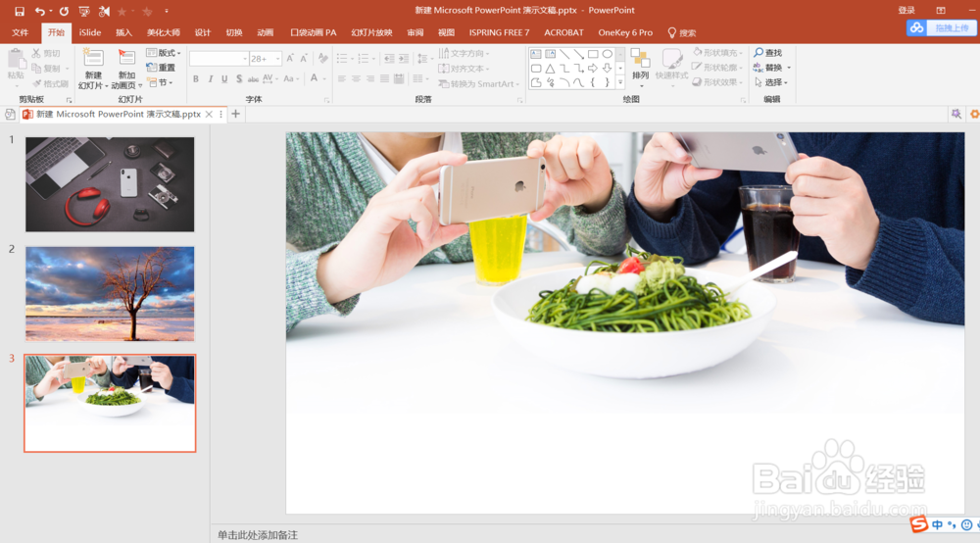Switch to the iSlide tab
Image resolution: width=980 pixels, height=543 pixels.
coord(90,32)
